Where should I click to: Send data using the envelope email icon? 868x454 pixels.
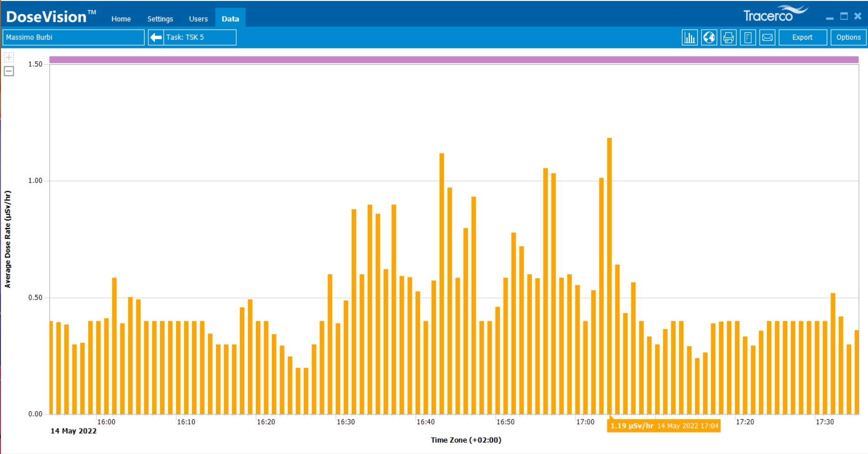point(767,37)
